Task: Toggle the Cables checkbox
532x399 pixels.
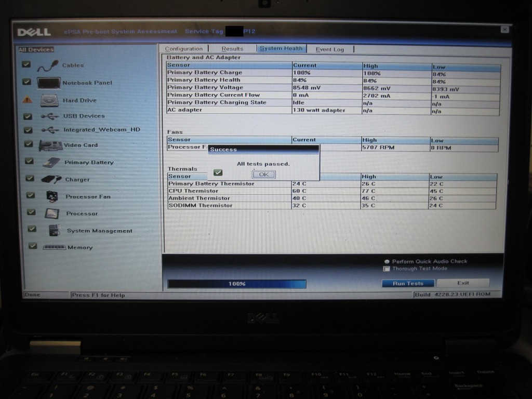Action: (x=26, y=64)
